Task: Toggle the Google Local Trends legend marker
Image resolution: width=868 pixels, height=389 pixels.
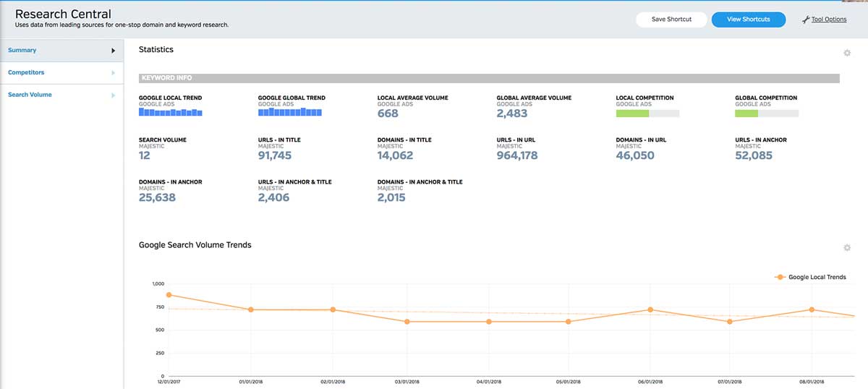Action: (x=780, y=277)
